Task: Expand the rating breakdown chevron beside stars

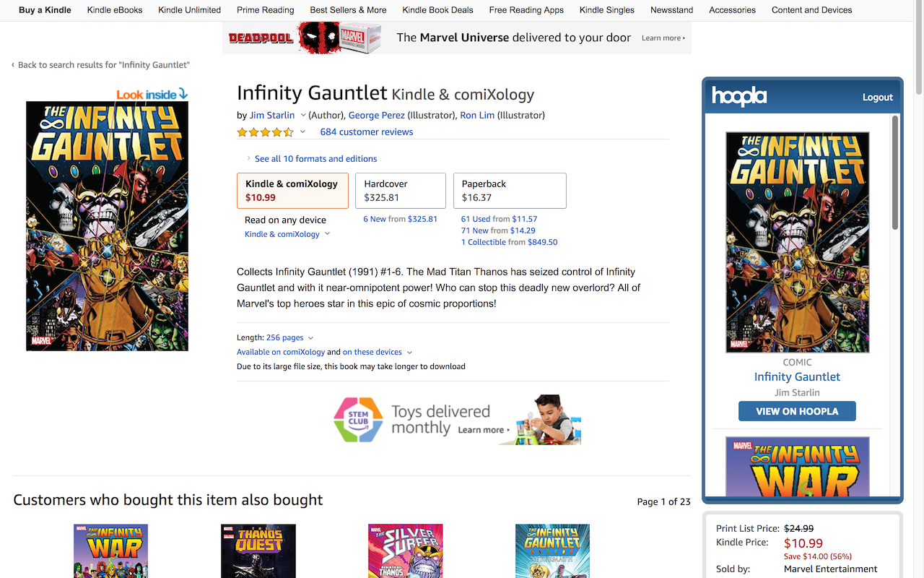Action: point(302,132)
